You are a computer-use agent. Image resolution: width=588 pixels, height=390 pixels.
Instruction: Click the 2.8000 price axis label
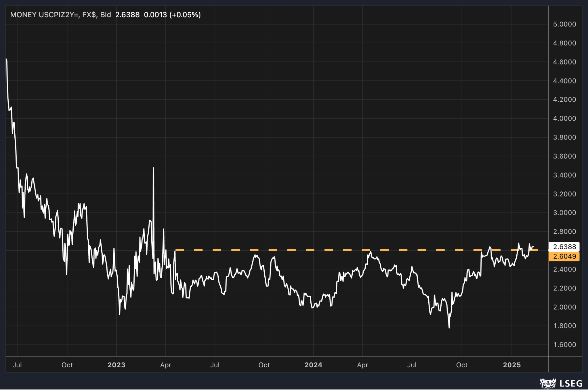point(564,232)
